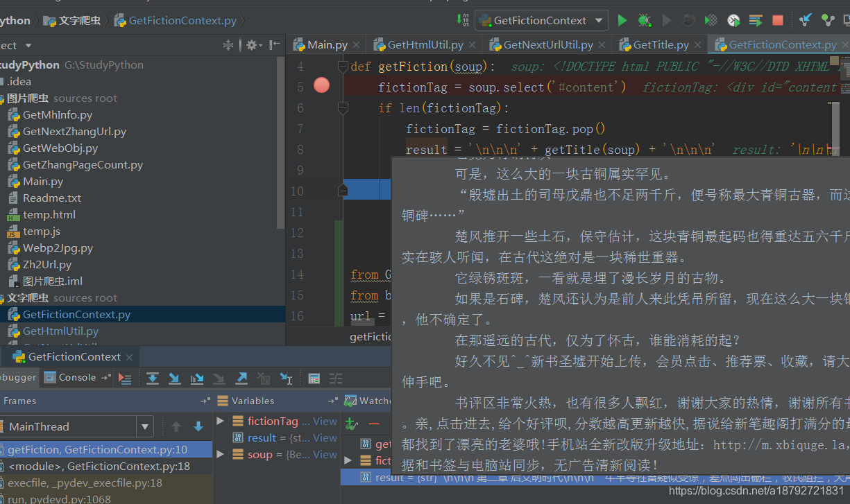
Task: Expand the soup variable
Action: pyautogui.click(x=220, y=454)
